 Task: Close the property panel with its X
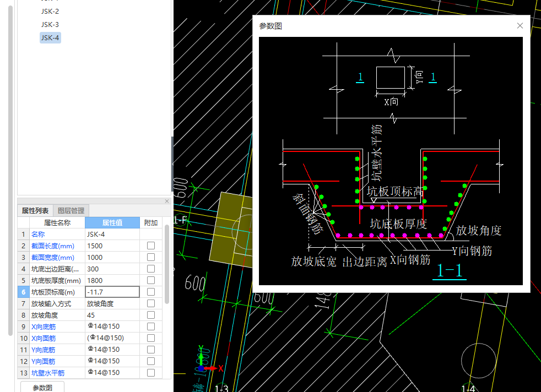pyautogui.click(x=167, y=201)
